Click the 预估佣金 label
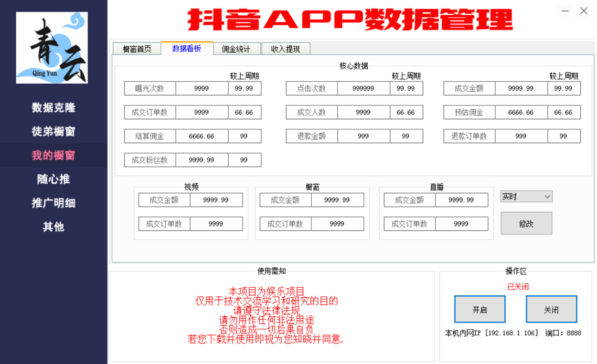The width and height of the screenshot is (597, 364). pyautogui.click(x=469, y=112)
